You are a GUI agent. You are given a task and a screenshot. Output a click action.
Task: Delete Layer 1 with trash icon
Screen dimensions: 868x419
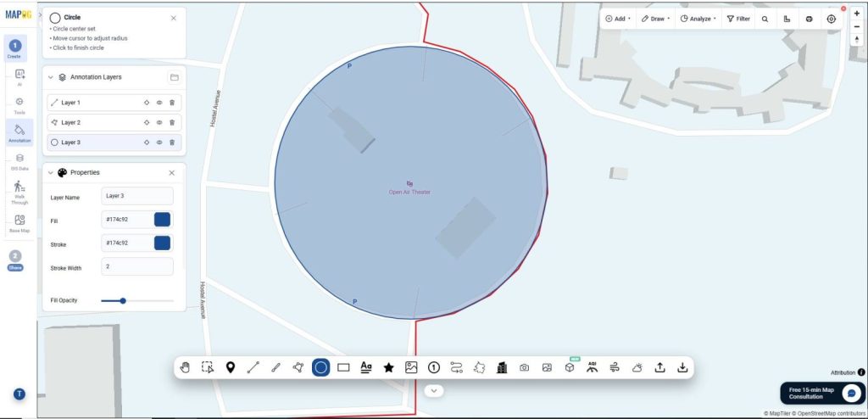coord(172,103)
